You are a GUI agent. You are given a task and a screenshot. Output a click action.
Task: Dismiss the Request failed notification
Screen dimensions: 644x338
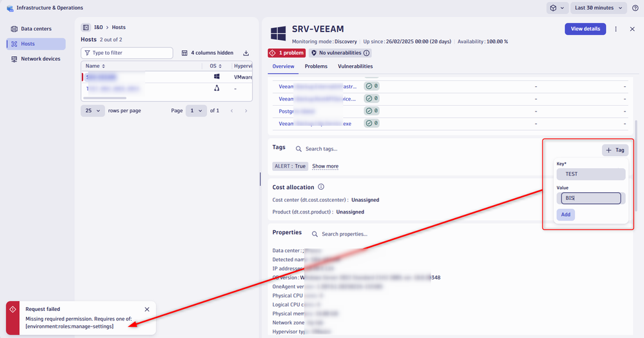147,309
